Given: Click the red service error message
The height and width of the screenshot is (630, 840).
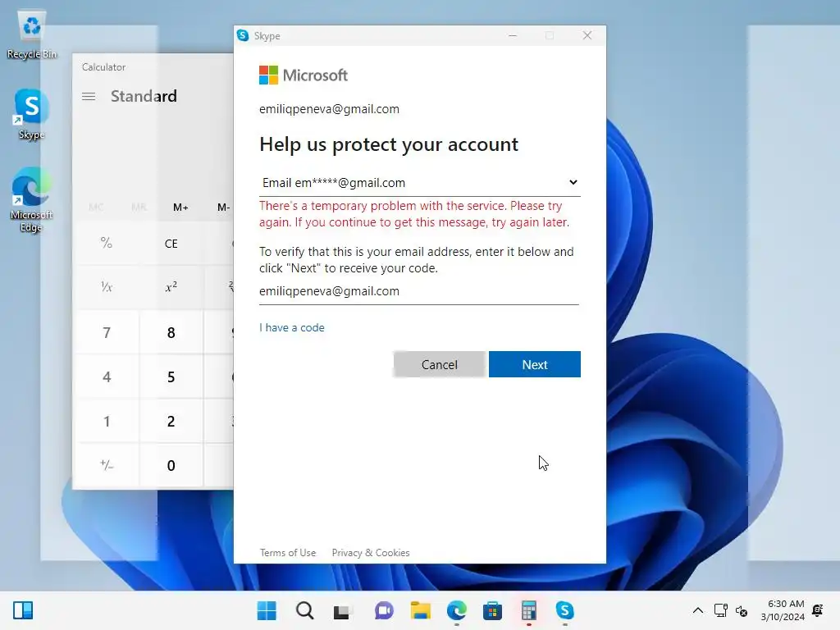Looking at the screenshot, I should tap(414, 214).
